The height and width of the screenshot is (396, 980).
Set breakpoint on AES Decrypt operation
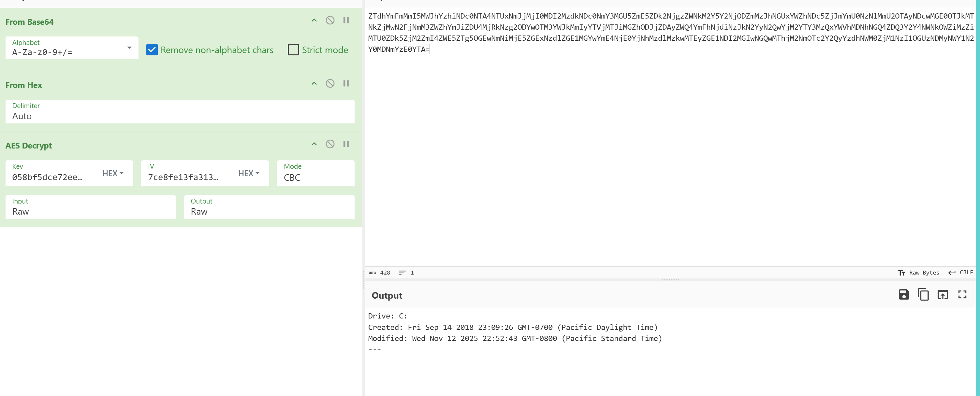[346, 144]
